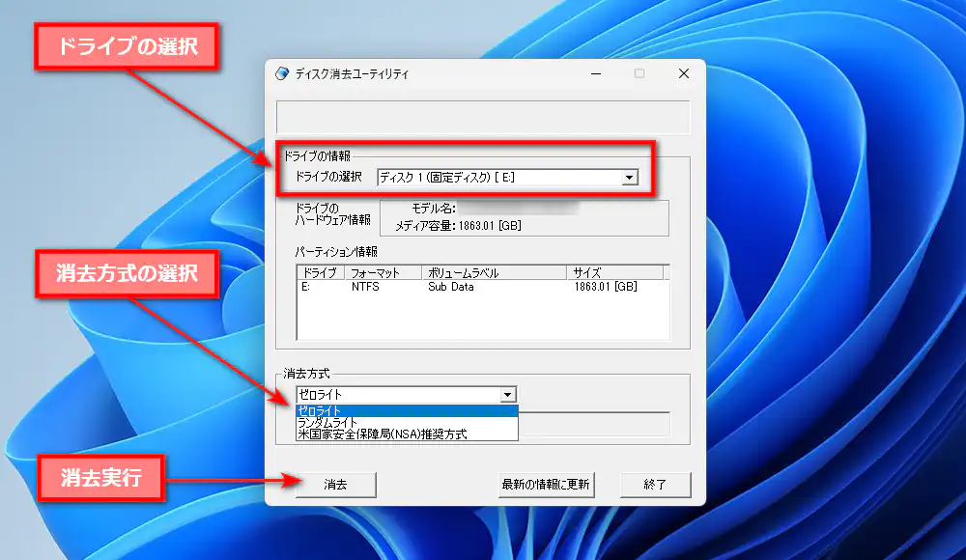Click the 消去 button to start erasing
The height and width of the screenshot is (560, 966).
[x=335, y=485]
